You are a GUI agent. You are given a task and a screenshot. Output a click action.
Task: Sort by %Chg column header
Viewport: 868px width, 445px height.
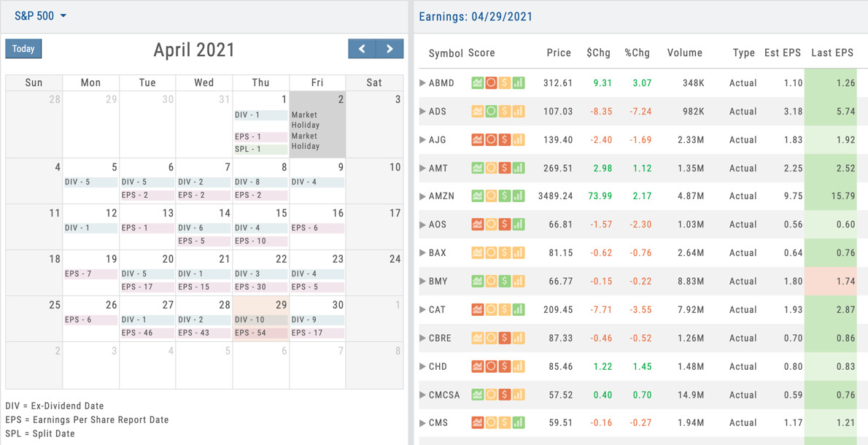click(638, 53)
